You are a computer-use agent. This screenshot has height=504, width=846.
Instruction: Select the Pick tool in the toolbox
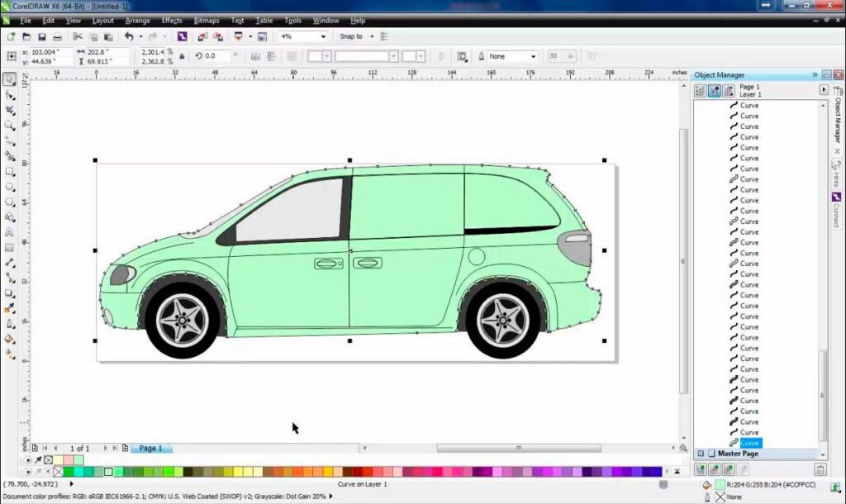click(x=9, y=79)
